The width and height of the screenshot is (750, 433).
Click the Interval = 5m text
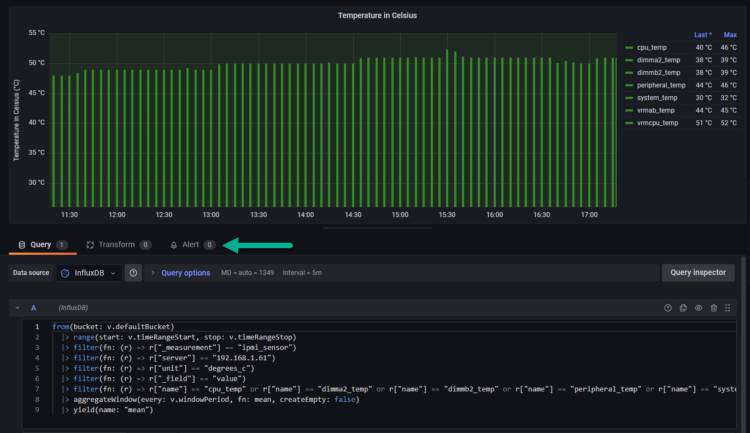click(302, 273)
